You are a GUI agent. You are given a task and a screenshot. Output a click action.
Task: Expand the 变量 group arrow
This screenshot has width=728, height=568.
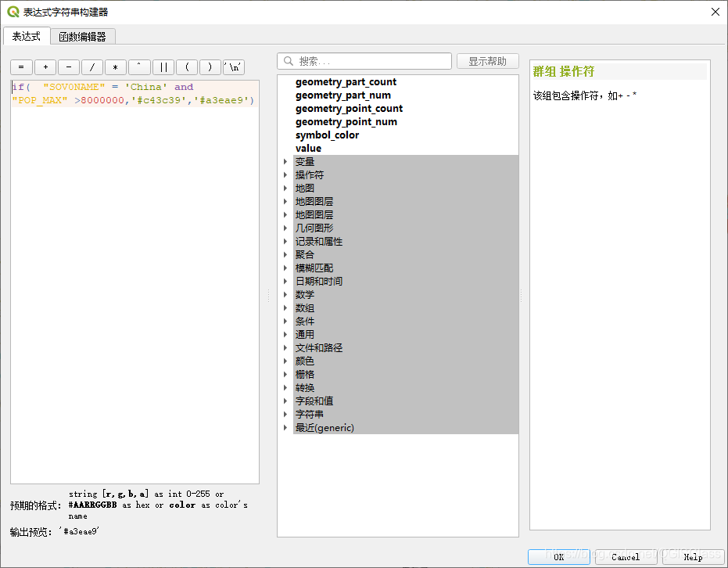coord(285,162)
